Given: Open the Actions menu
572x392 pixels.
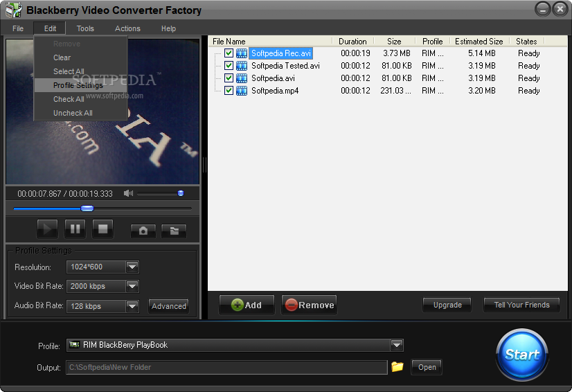Looking at the screenshot, I should coord(127,28).
